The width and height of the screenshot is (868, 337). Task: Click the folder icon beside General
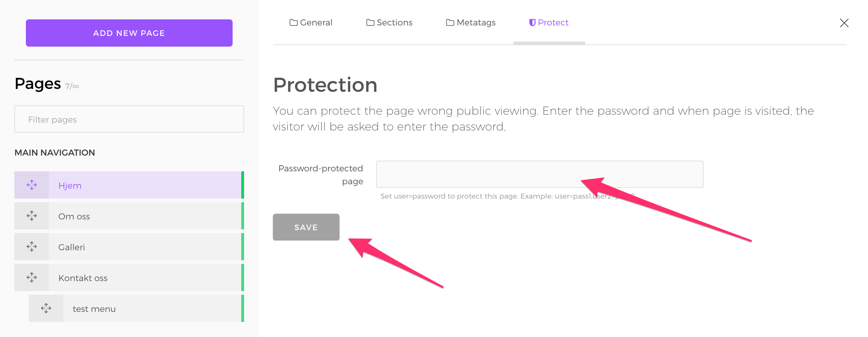click(x=294, y=23)
